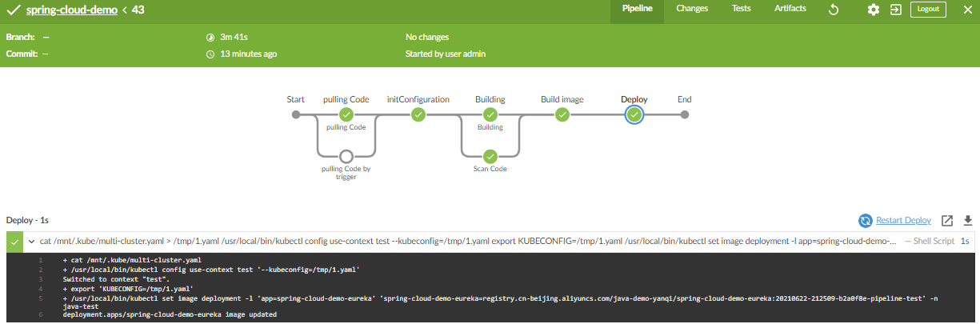Select the Deploy stage node

tap(634, 114)
